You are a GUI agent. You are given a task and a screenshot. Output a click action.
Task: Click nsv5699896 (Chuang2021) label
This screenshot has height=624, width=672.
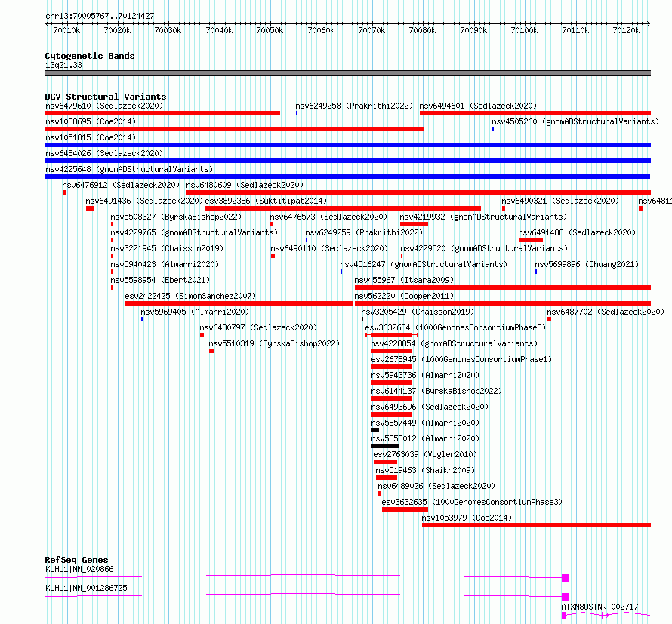click(x=587, y=264)
